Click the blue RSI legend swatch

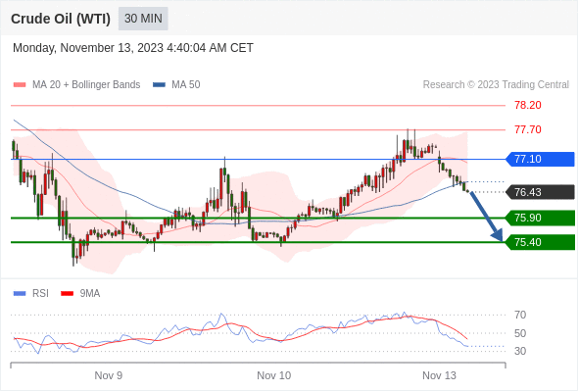point(20,294)
